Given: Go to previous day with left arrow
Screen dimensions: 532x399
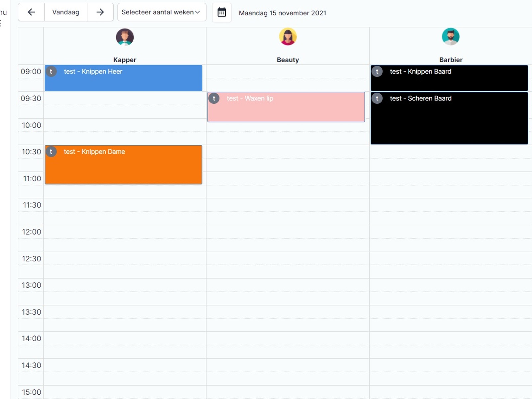Looking at the screenshot, I should (31, 12).
